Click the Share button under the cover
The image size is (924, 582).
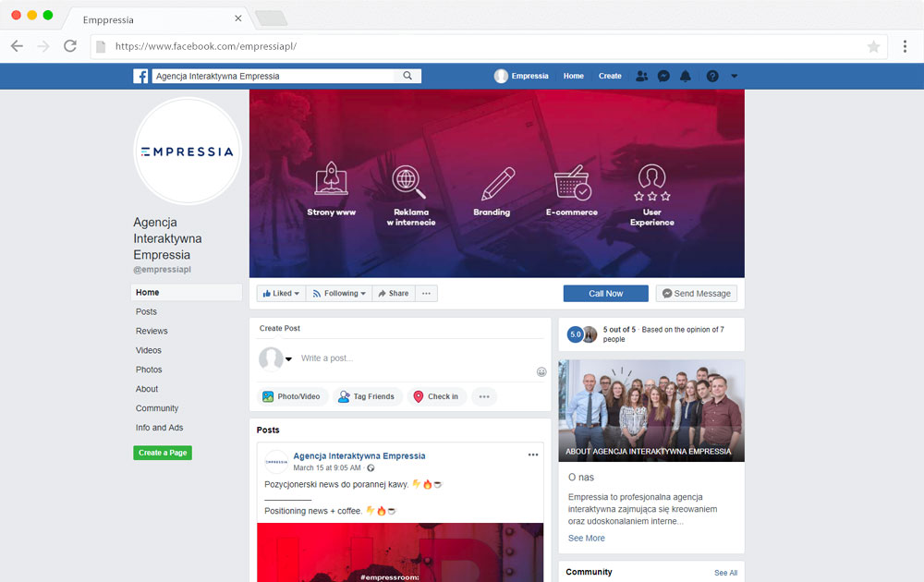[x=394, y=294]
